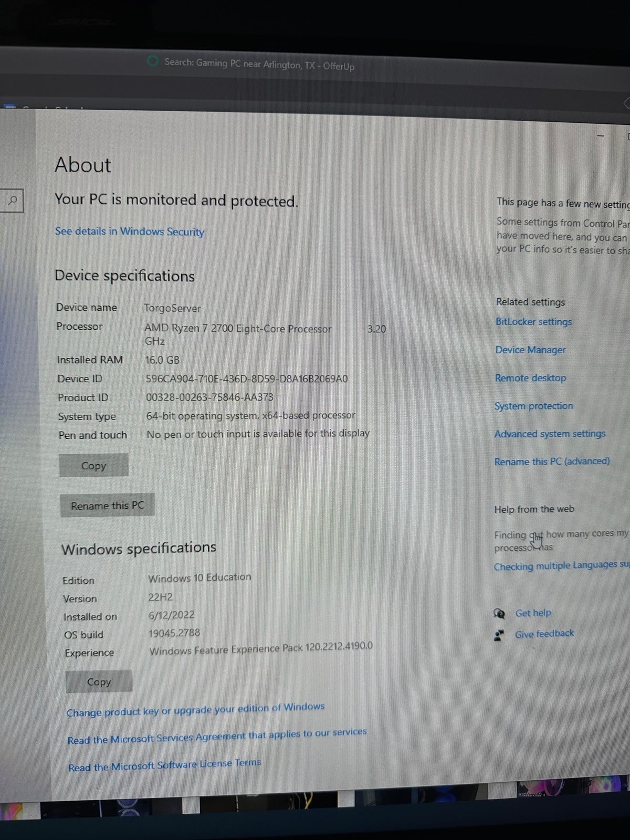The height and width of the screenshot is (840, 630).
Task: Click the installed on date 6/12/2022
Action: point(171,615)
